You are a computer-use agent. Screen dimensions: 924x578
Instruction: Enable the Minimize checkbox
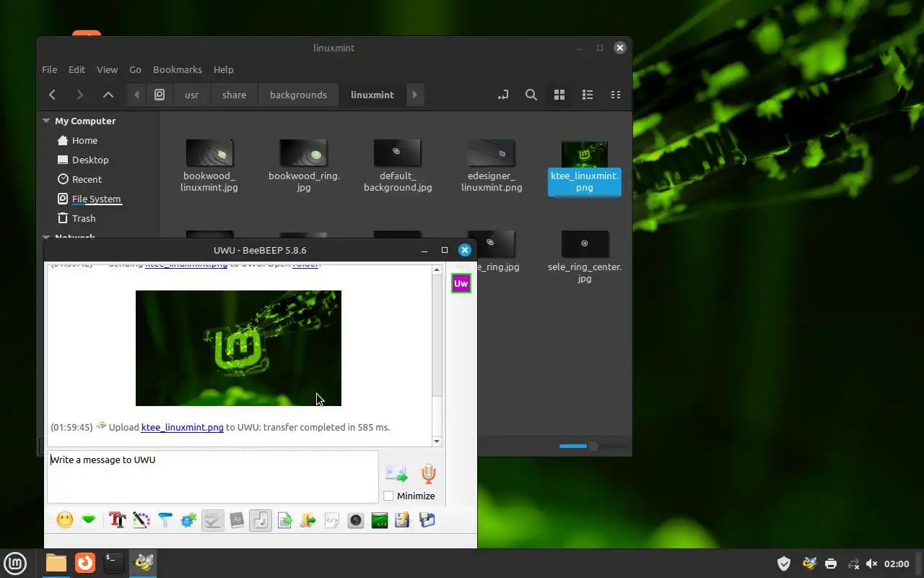coord(388,496)
